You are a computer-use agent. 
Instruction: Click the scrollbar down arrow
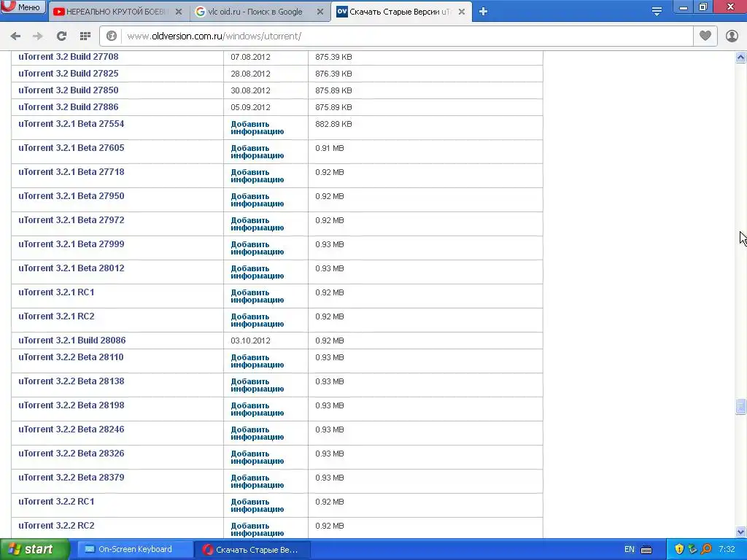740,532
